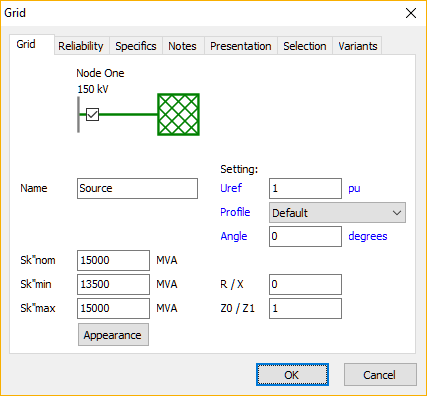Close the Grid dialog window

411,13
